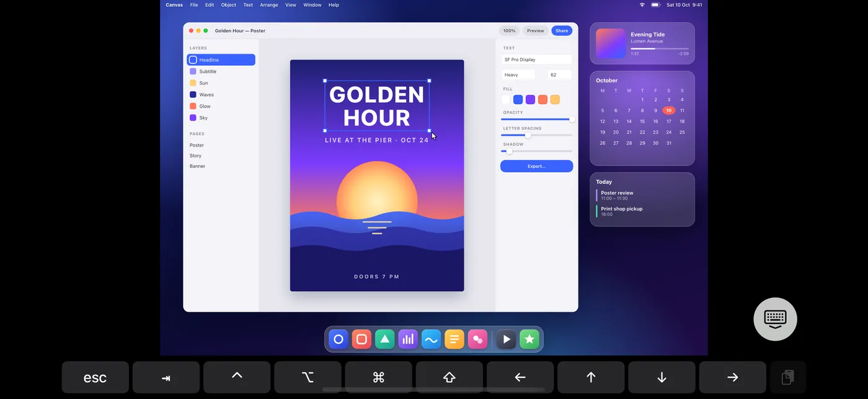Open the purple bar chart dock app
This screenshot has height=399, width=868.
(408, 339)
